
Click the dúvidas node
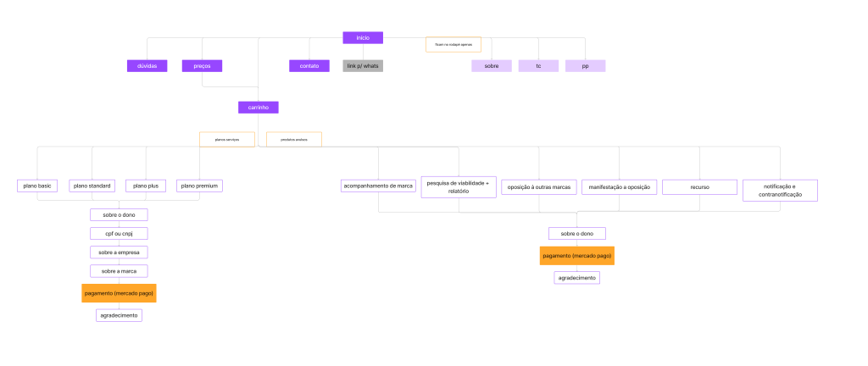[147, 66]
